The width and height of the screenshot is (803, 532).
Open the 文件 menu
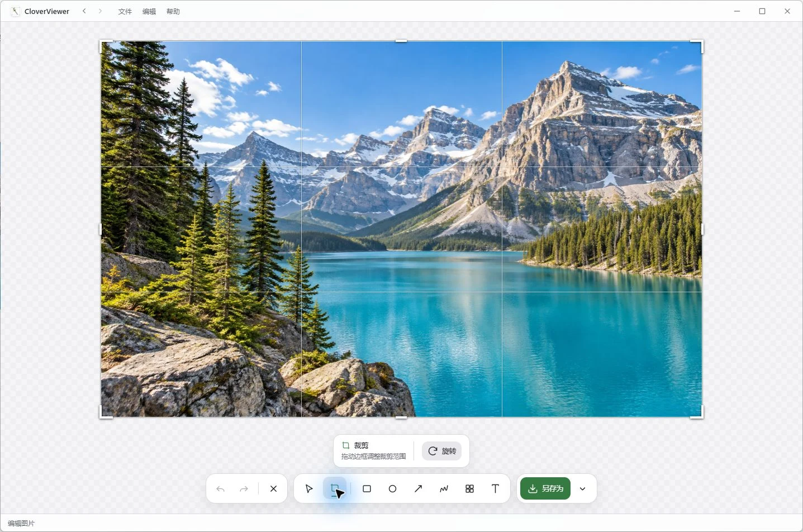pos(125,11)
